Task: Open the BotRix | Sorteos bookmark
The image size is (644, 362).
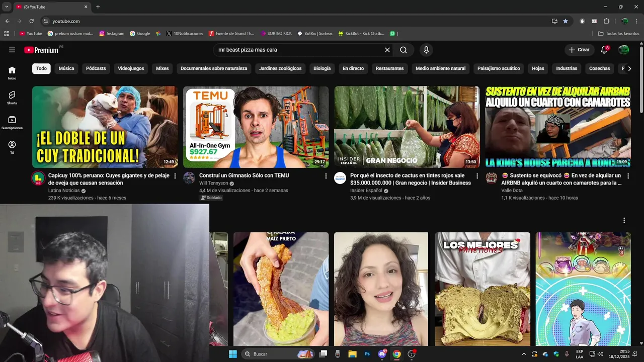Action: pos(315,34)
